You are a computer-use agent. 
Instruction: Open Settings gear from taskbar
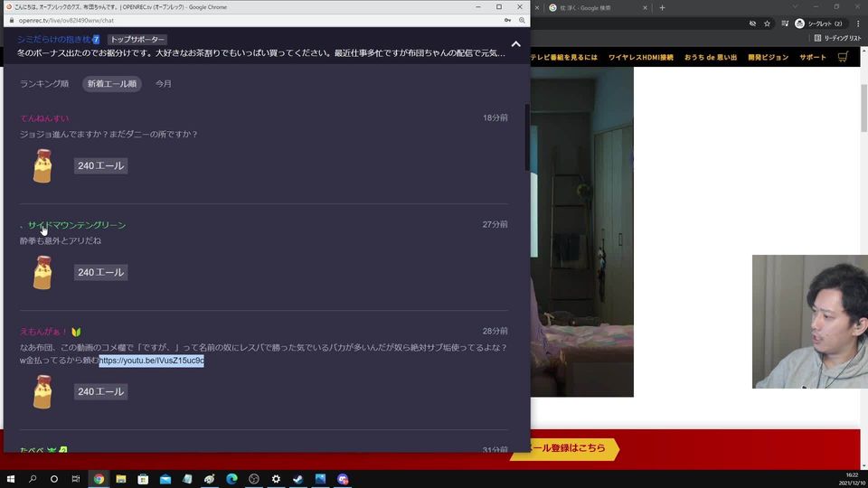coord(276,479)
